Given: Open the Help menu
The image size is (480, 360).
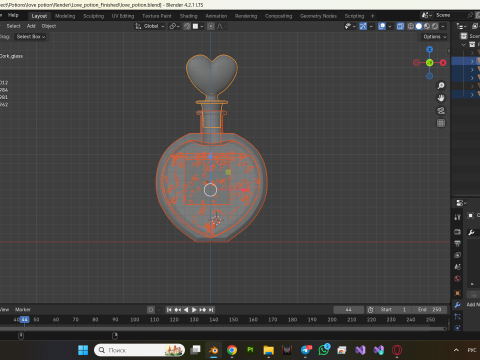Looking at the screenshot, I should pyautogui.click(x=13, y=15).
